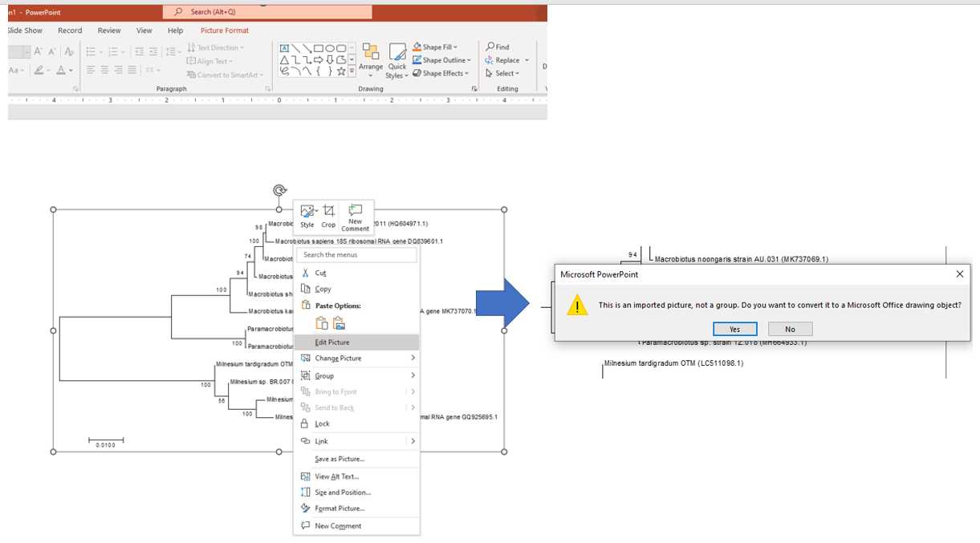This screenshot has width=980, height=543.
Task: Click Decrease List Level indent icon
Action: pos(139,51)
